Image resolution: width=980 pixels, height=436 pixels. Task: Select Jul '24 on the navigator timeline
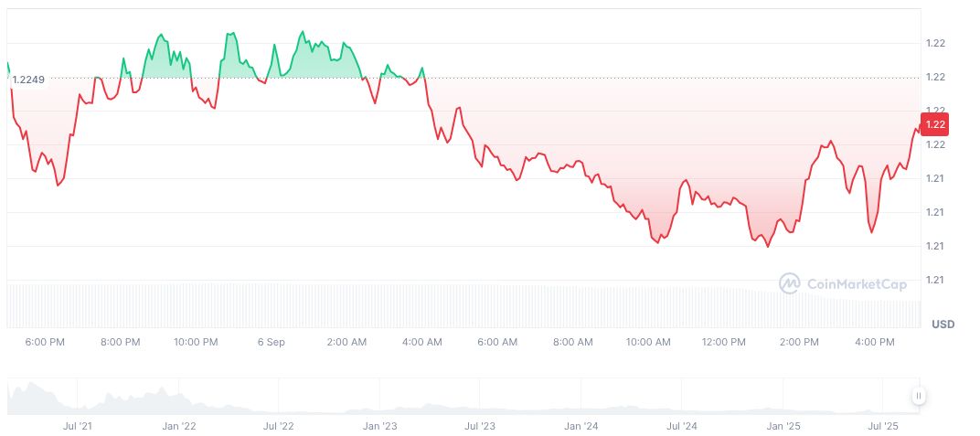click(x=681, y=426)
